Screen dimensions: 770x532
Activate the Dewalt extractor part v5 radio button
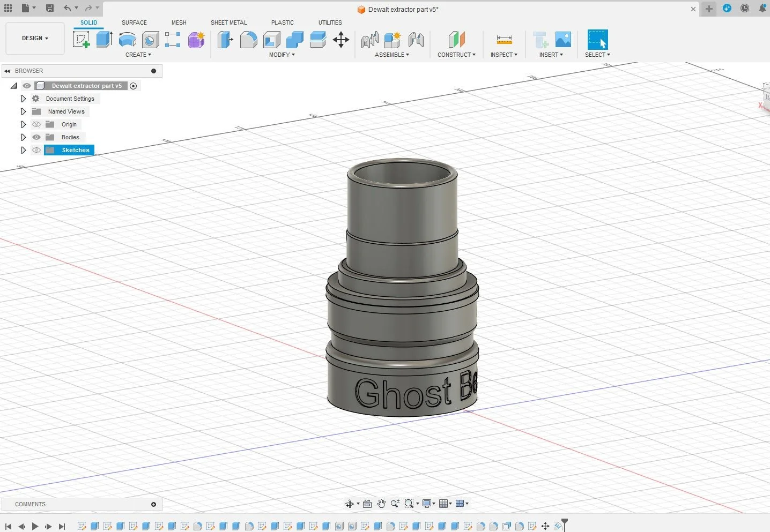click(x=134, y=86)
